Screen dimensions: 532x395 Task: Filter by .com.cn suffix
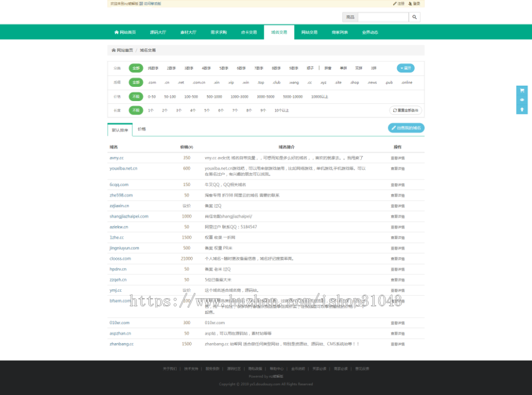199,82
